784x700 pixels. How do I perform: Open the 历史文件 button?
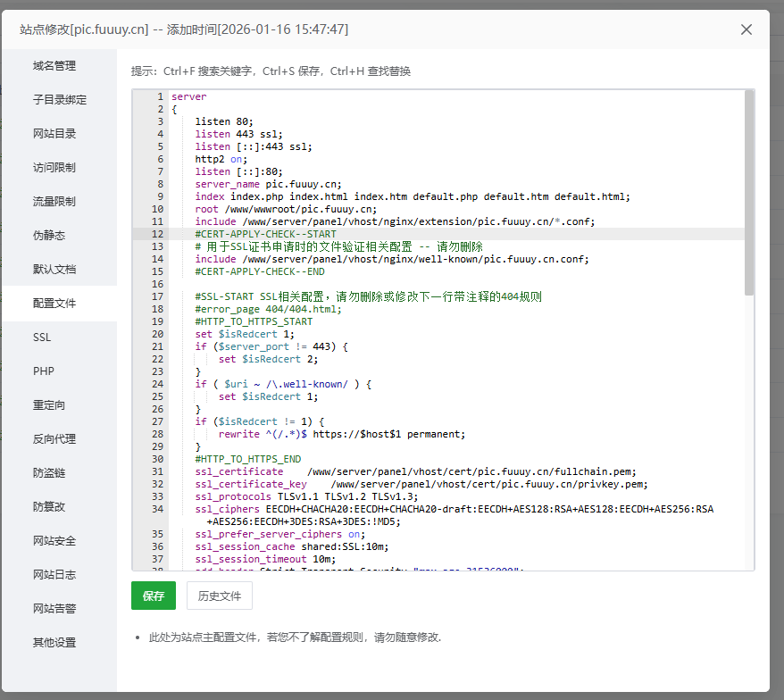[x=220, y=596]
